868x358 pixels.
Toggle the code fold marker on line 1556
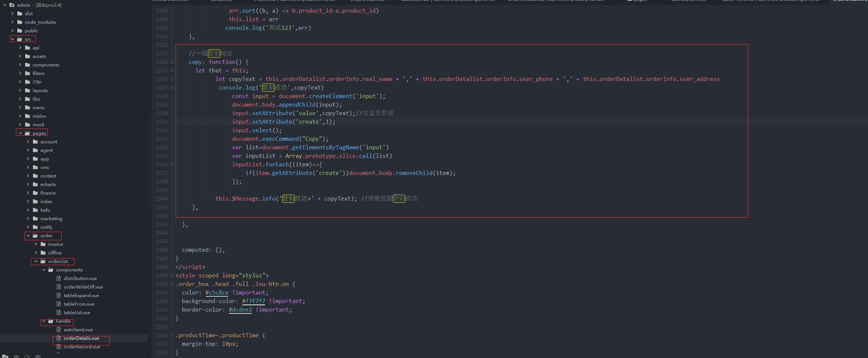click(172, 335)
